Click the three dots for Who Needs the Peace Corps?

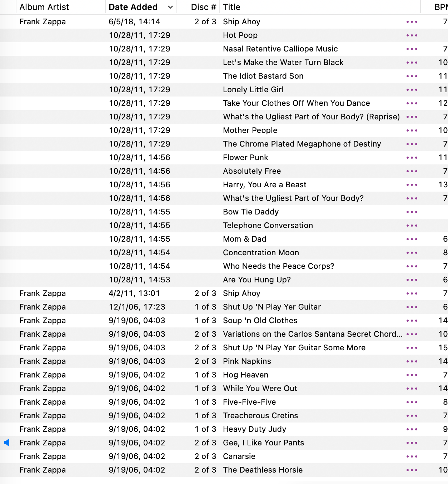coord(412,266)
